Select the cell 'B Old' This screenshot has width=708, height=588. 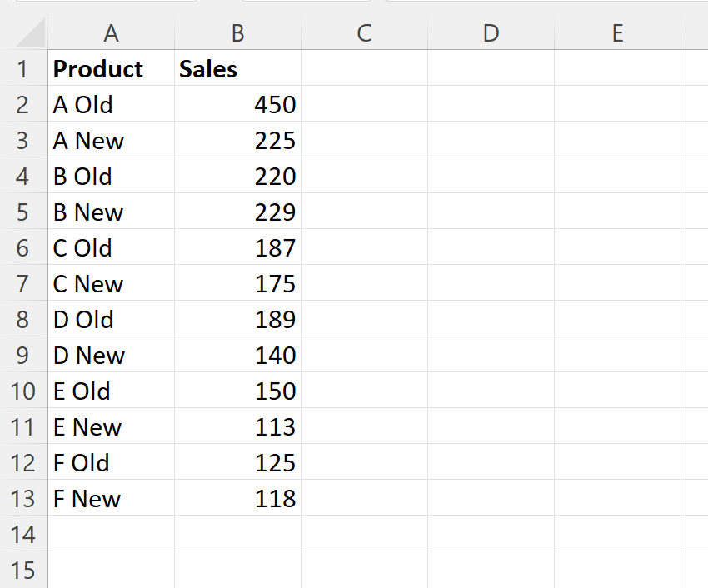(x=111, y=175)
